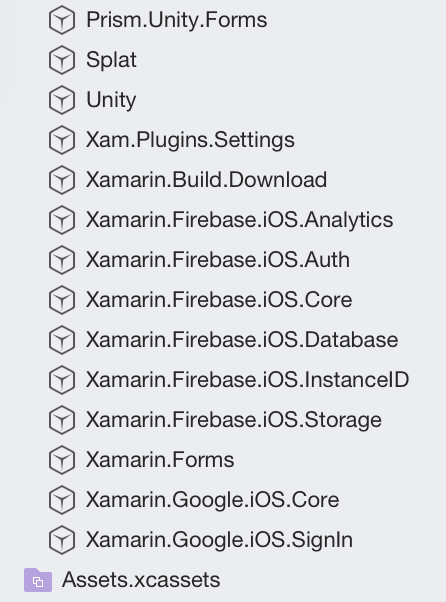
Task: Select the Xamarin.Forms package label
Action: (160, 460)
